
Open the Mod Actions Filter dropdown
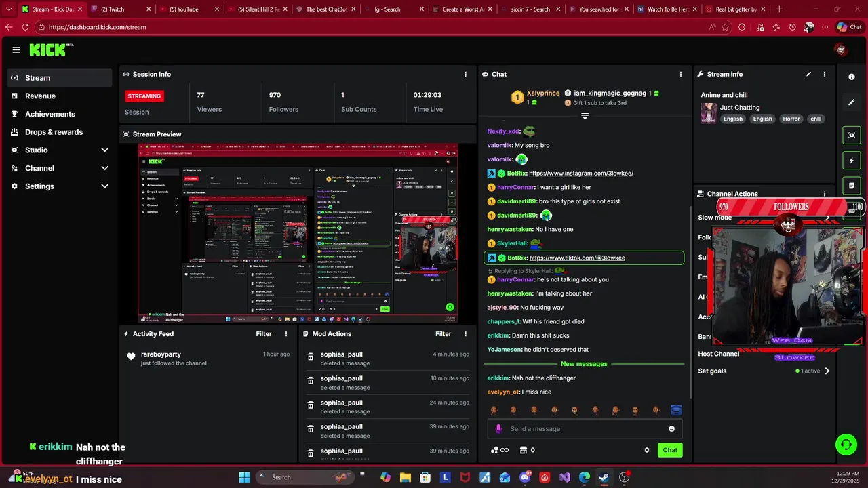443,334
